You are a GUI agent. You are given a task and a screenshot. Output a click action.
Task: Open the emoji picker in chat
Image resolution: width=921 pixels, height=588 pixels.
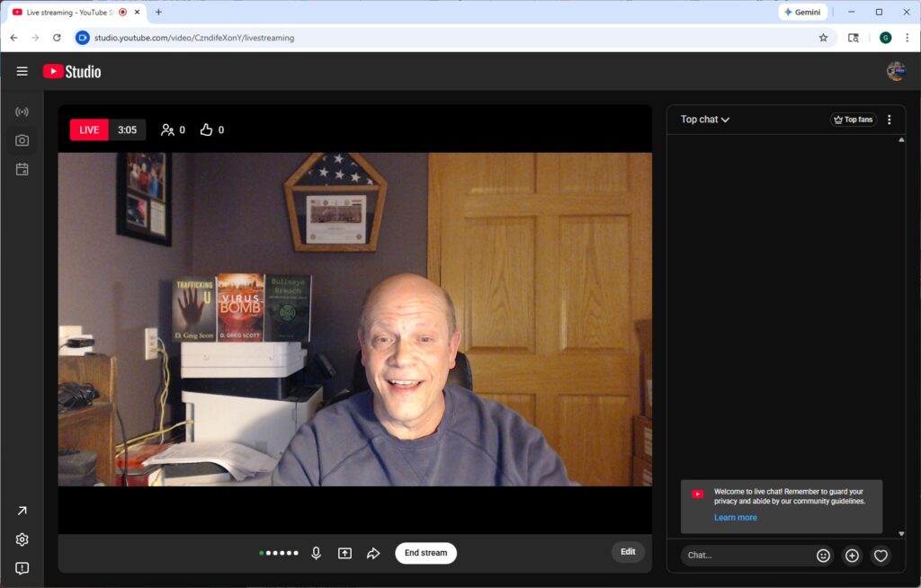tap(823, 556)
